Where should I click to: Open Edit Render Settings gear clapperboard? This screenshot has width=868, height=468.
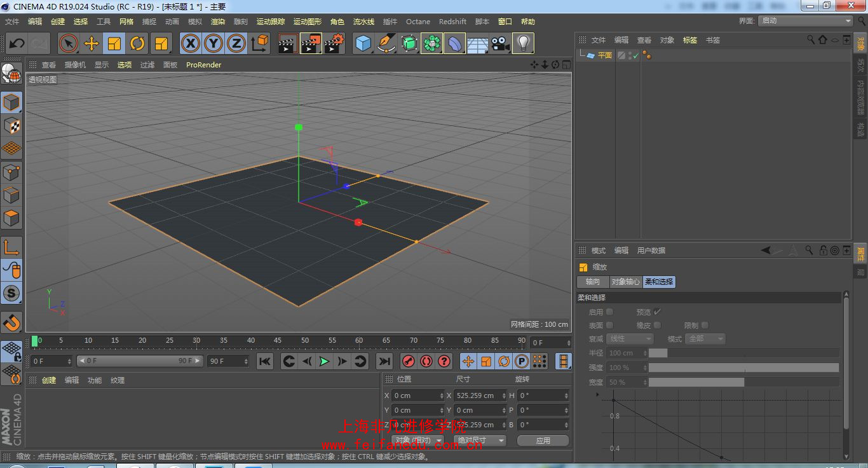pyautogui.click(x=334, y=43)
